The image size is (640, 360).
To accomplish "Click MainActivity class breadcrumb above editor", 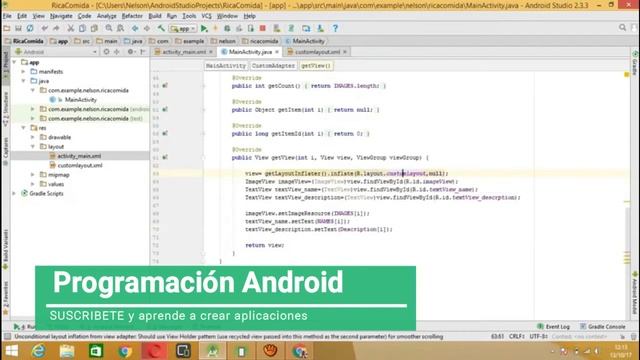I will 226,66.
